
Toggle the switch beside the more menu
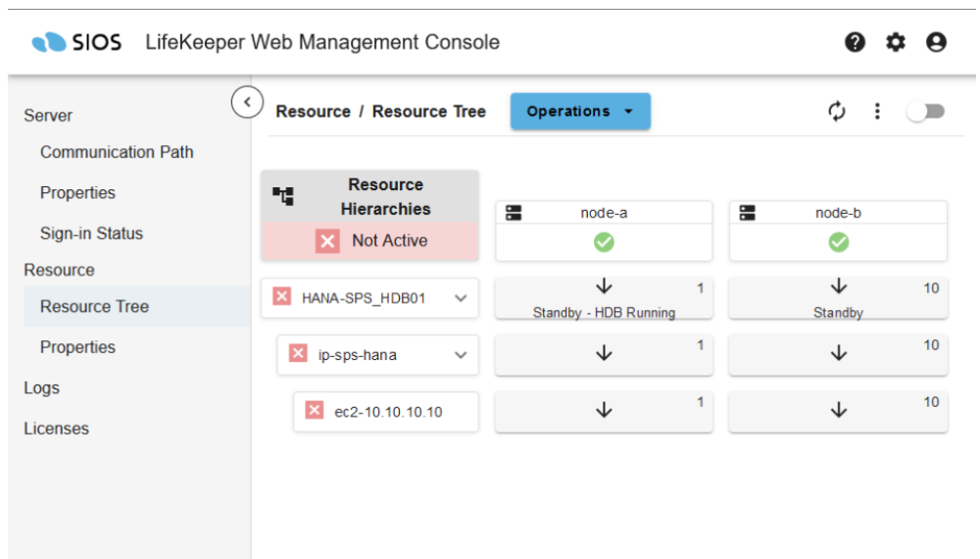coord(925,111)
